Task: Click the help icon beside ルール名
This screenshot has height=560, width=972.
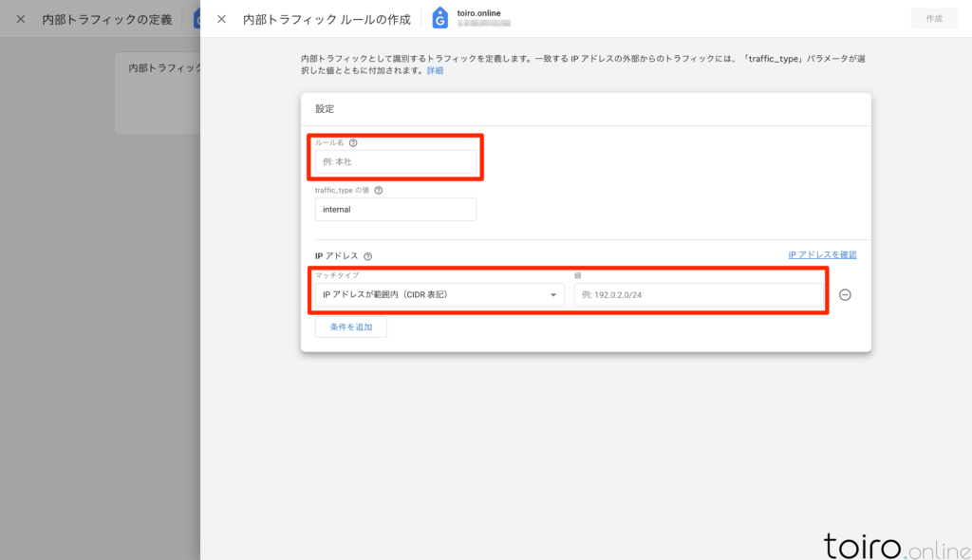Action: [353, 143]
